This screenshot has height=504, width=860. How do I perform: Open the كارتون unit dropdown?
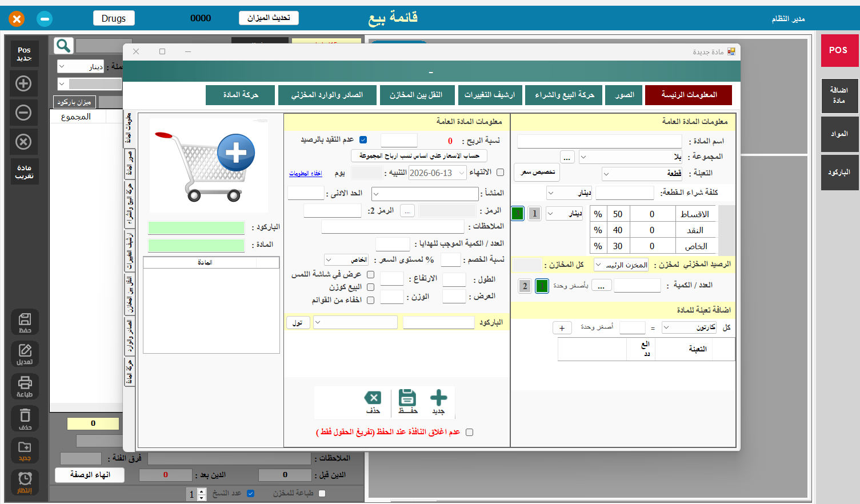click(x=689, y=327)
